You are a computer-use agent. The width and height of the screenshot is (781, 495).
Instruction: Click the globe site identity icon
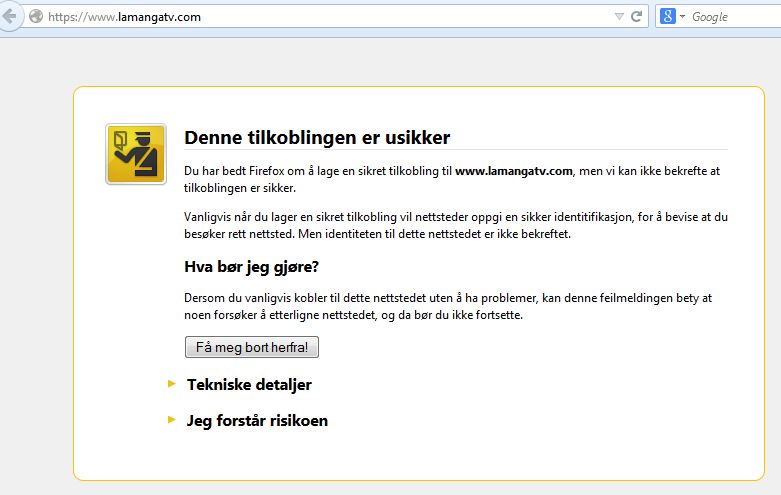coord(36,16)
